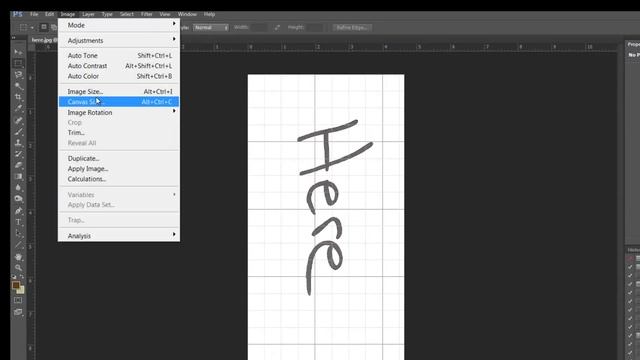Screen dimensions: 640x360
Task: Select the History Brush tool
Action: click(x=18, y=154)
